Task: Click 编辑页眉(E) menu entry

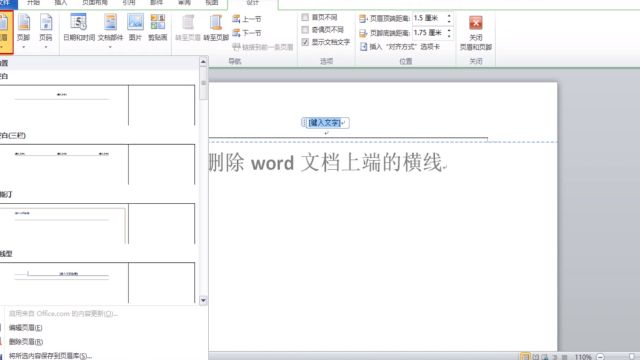Action: point(25,327)
